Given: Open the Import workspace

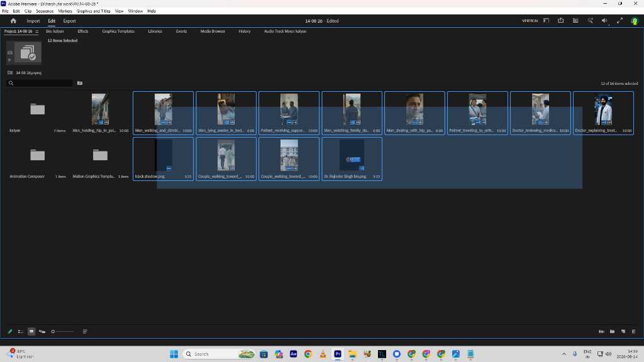Looking at the screenshot, I should (x=33, y=21).
